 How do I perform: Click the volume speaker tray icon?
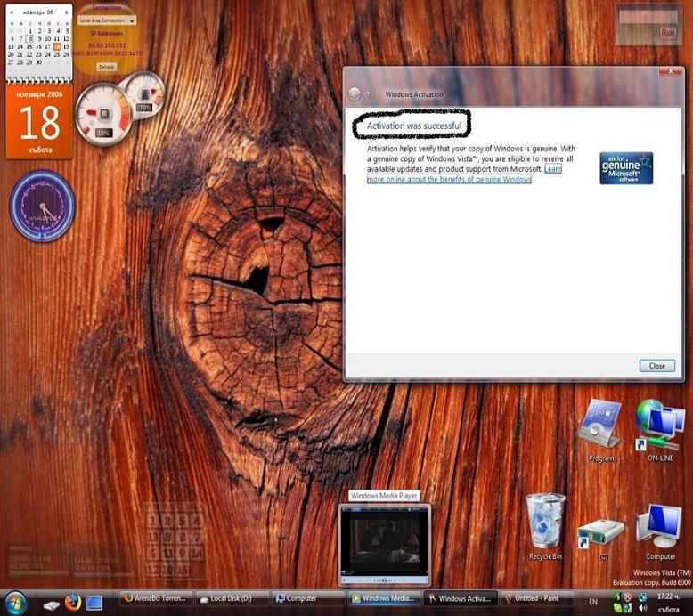[x=642, y=608]
